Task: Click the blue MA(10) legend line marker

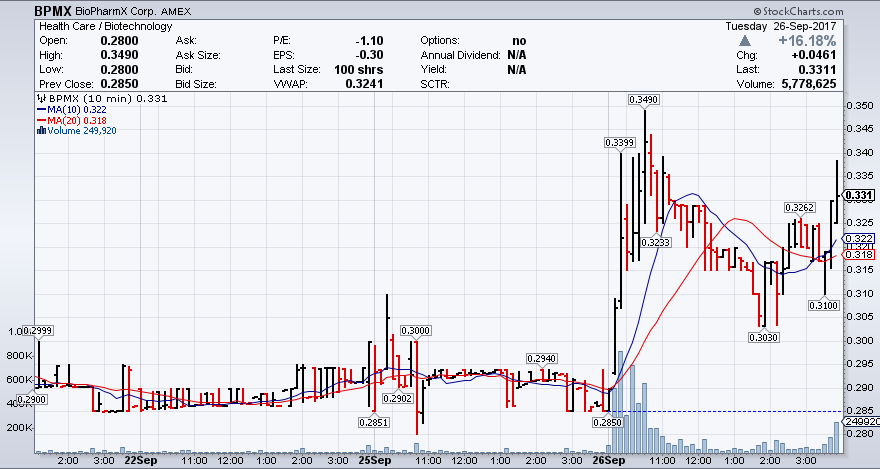Action: 41,109
